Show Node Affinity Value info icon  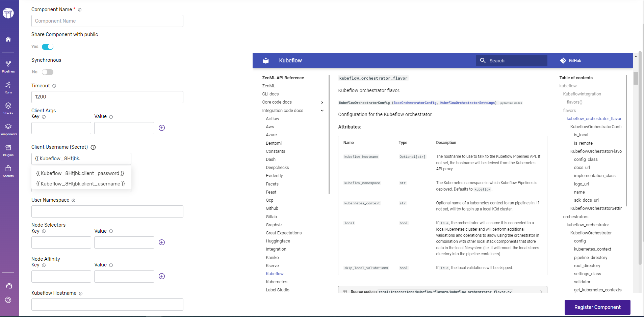tap(111, 265)
